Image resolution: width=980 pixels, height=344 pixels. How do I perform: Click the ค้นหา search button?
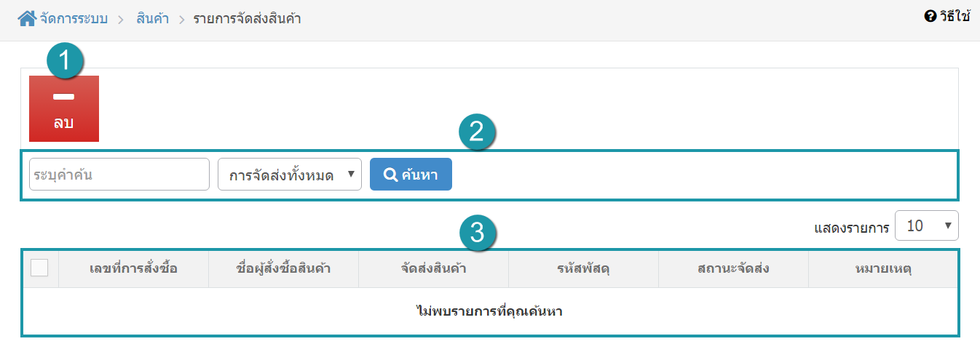[411, 175]
